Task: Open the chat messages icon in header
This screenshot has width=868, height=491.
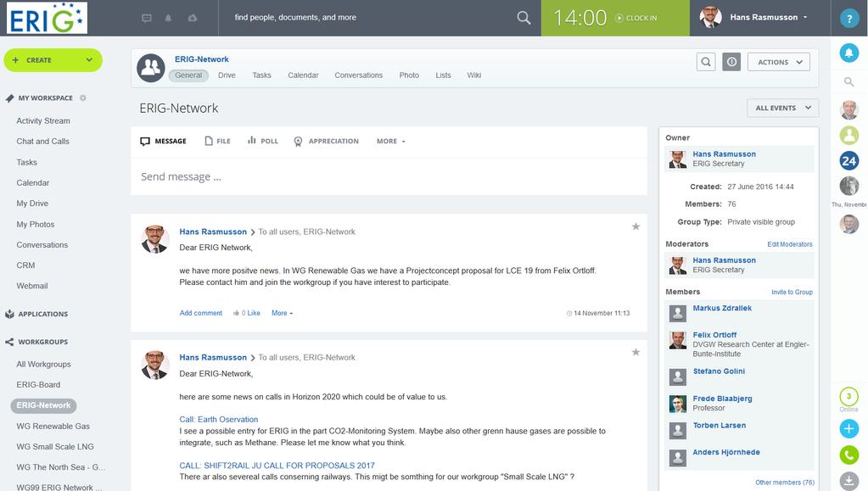Action: [x=147, y=18]
